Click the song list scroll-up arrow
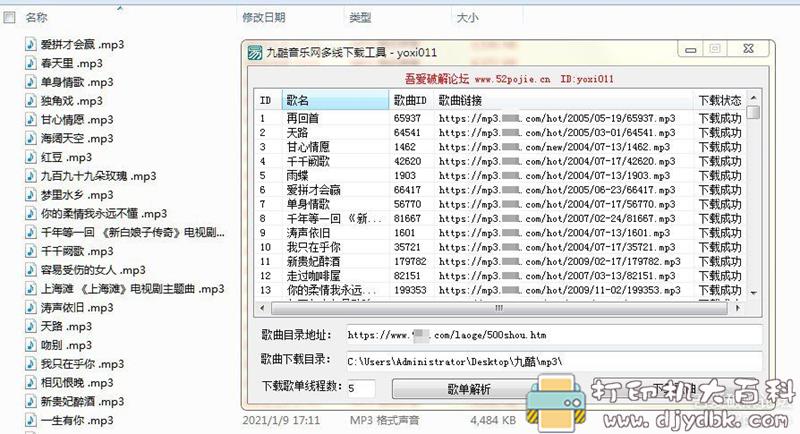Image resolution: width=800 pixels, height=434 pixels. coord(754,97)
